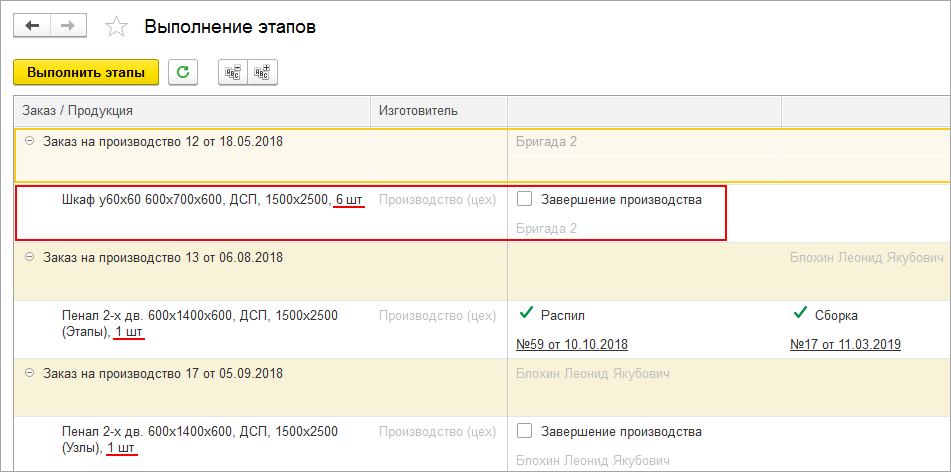Select the Пенал 2-х дв. (Этапы) row
Screen dimensions: 951x472
click(x=200, y=322)
